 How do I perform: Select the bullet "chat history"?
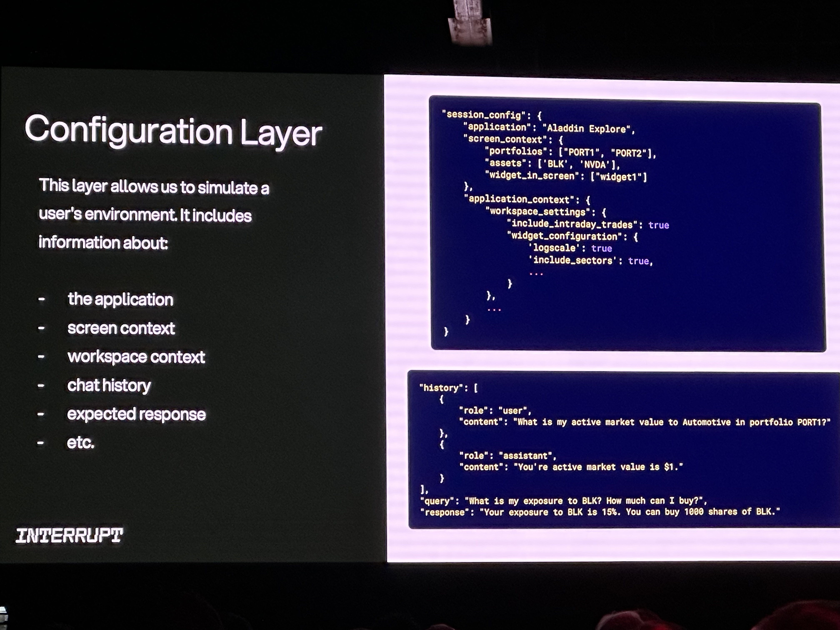coord(109,385)
